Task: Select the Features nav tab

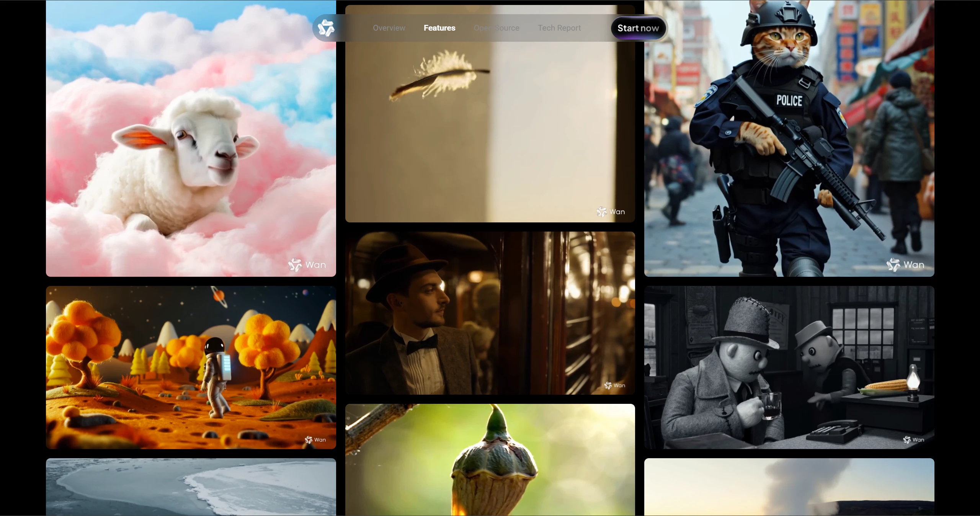Action: (x=439, y=28)
